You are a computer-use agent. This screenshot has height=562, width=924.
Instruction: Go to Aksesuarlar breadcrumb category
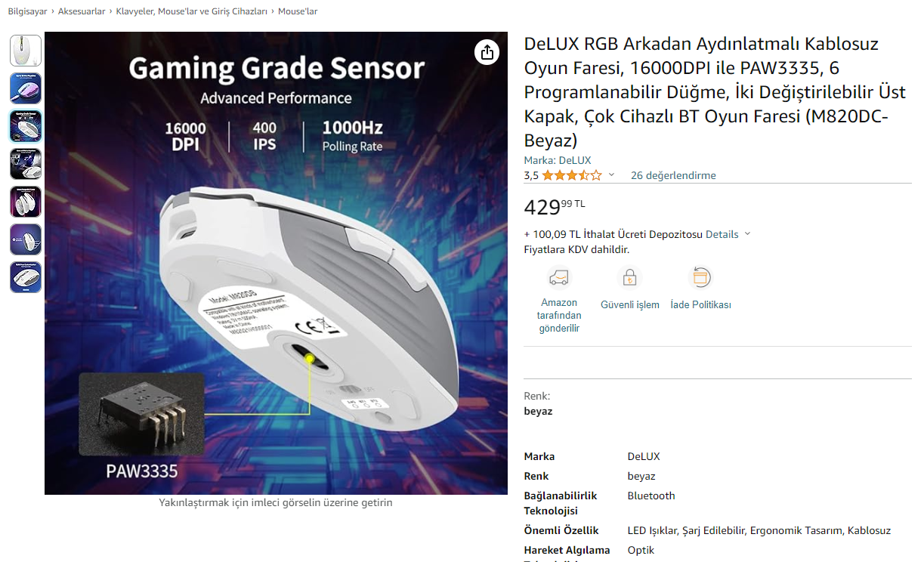[81, 11]
